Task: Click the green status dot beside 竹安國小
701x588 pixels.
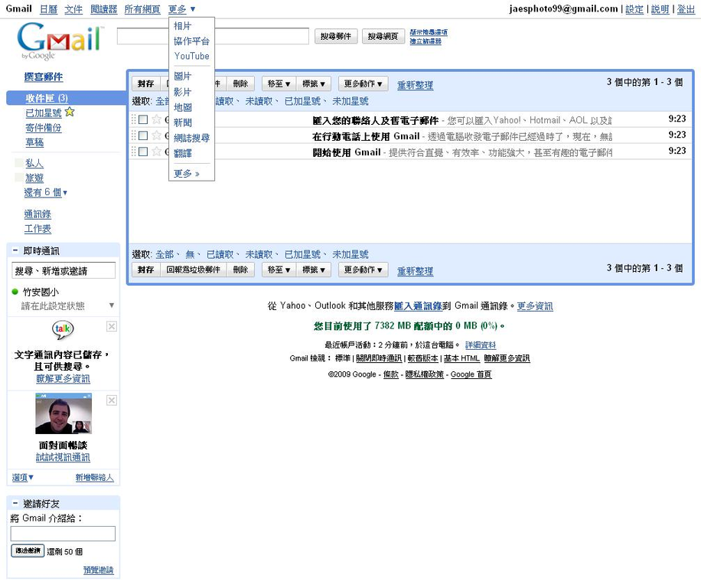Action: 15,292
